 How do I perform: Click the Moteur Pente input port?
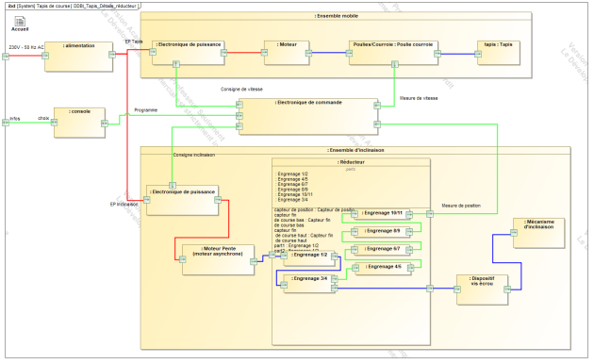(183, 259)
